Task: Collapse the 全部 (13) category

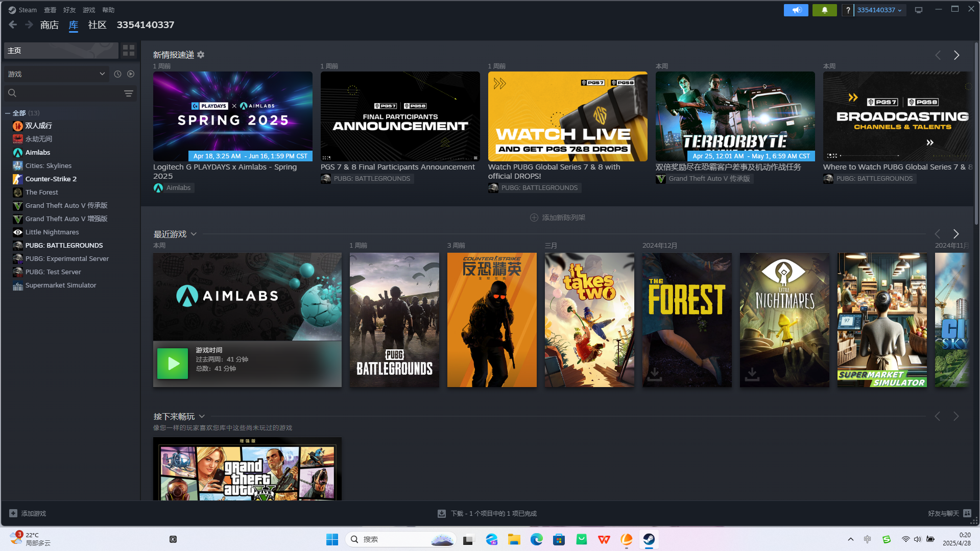Action: click(8, 113)
